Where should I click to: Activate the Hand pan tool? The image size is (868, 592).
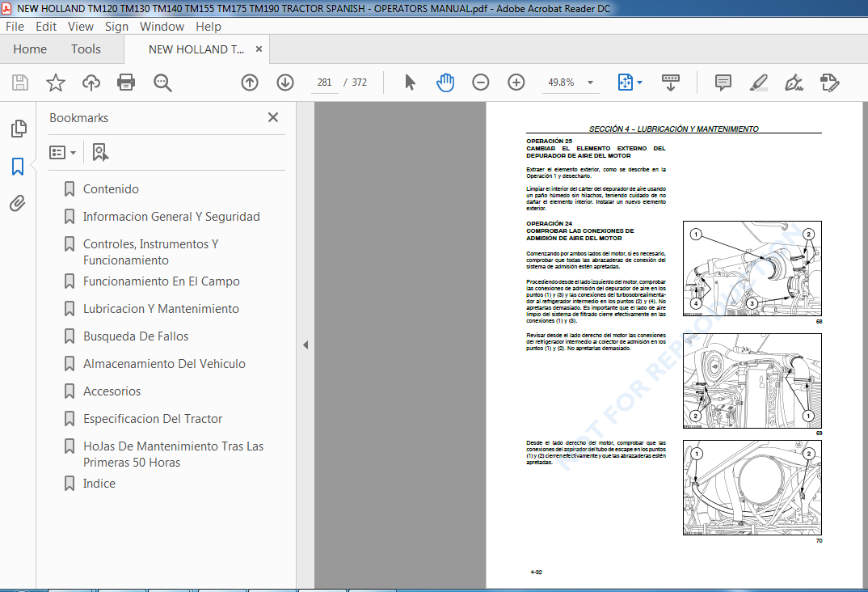click(445, 82)
